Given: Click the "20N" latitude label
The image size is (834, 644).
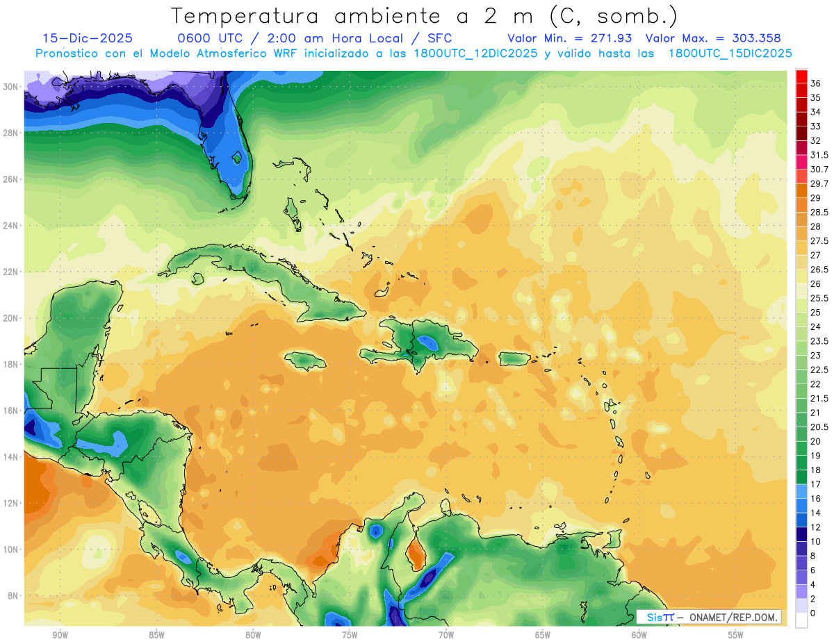Looking at the screenshot, I should coord(10,317).
